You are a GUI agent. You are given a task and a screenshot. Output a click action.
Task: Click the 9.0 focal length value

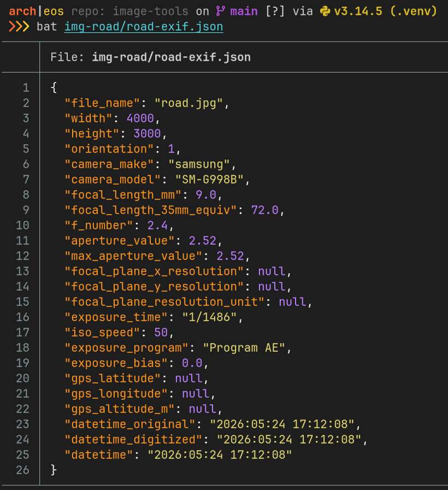tap(206, 195)
